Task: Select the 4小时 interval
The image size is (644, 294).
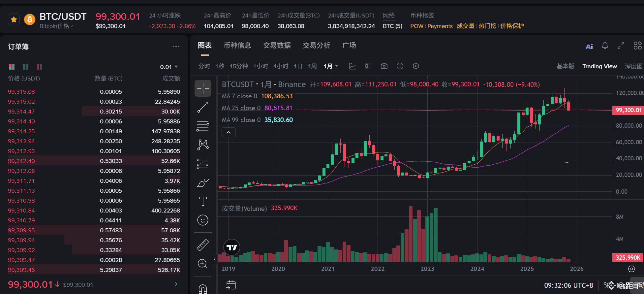Action: (x=281, y=66)
